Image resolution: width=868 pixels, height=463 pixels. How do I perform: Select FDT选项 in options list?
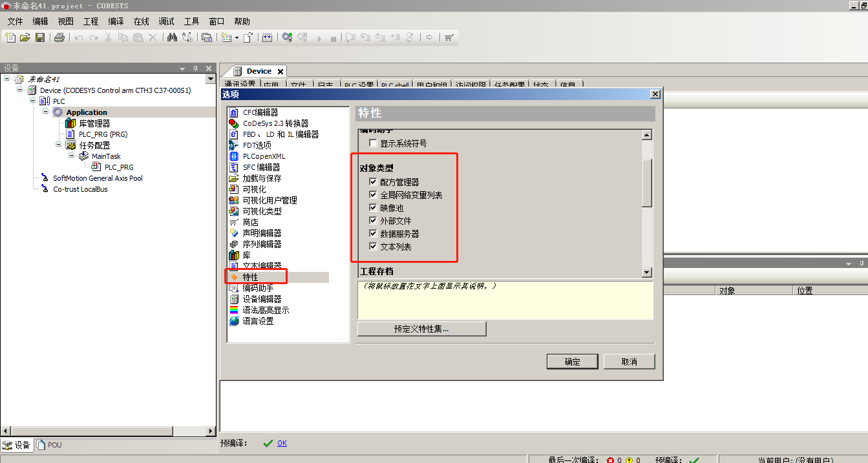coord(257,145)
